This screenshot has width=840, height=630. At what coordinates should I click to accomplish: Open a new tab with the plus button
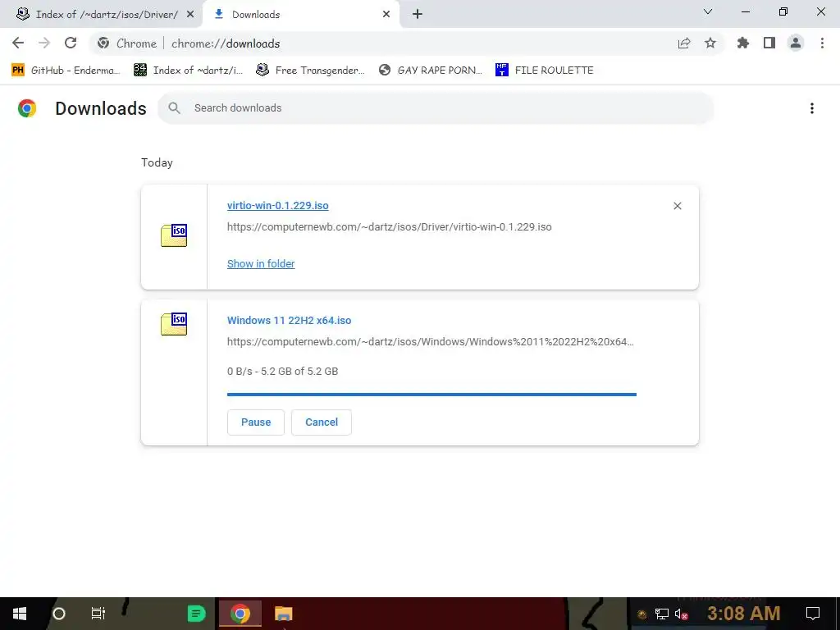pyautogui.click(x=418, y=15)
